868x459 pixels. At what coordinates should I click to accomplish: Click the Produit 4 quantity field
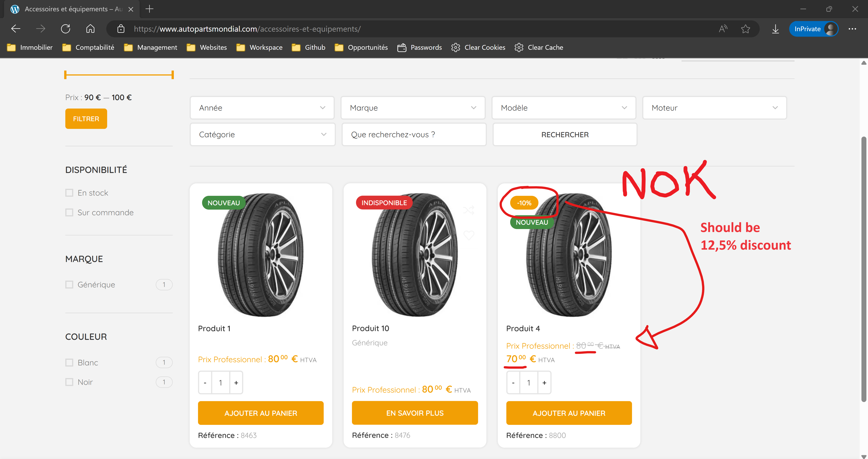[529, 383]
